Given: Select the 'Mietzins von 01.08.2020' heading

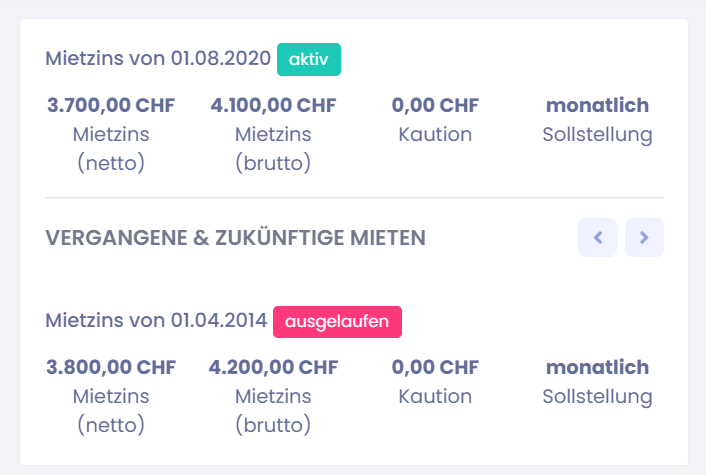Looking at the screenshot, I should [x=158, y=59].
